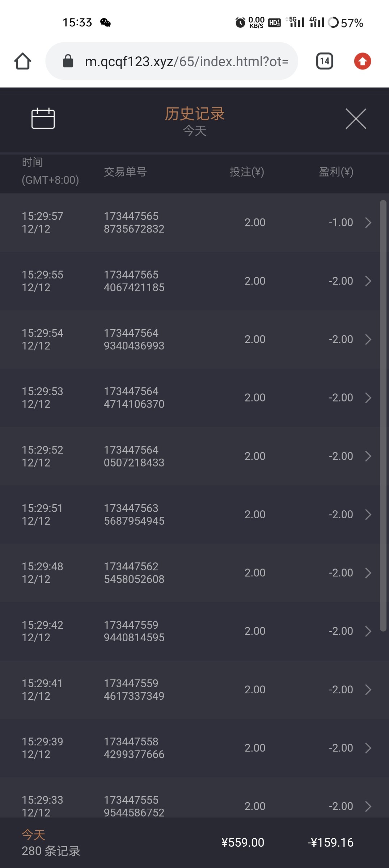Tap the battery indicator showing 57%
The width and height of the screenshot is (389, 868).
click(x=345, y=23)
